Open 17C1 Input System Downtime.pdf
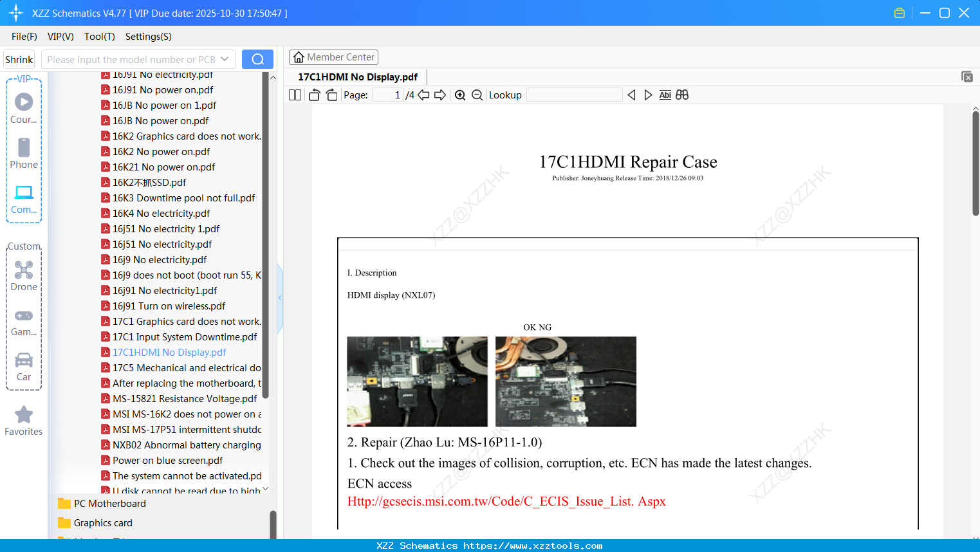Viewport: 980px width, 552px height. [x=180, y=337]
